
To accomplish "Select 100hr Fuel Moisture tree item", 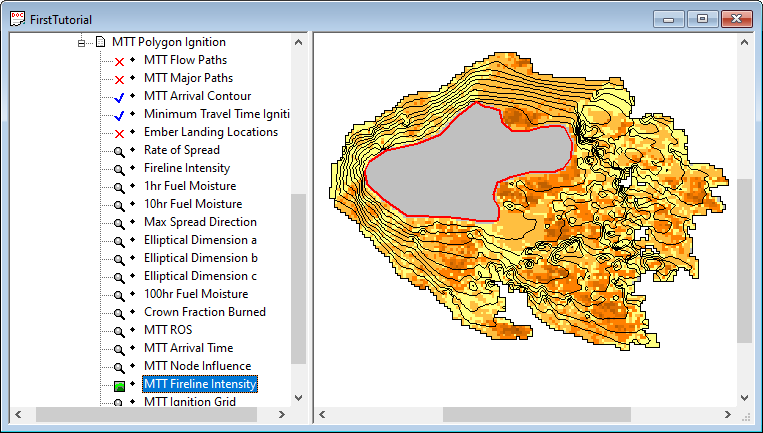I will tap(196, 294).
